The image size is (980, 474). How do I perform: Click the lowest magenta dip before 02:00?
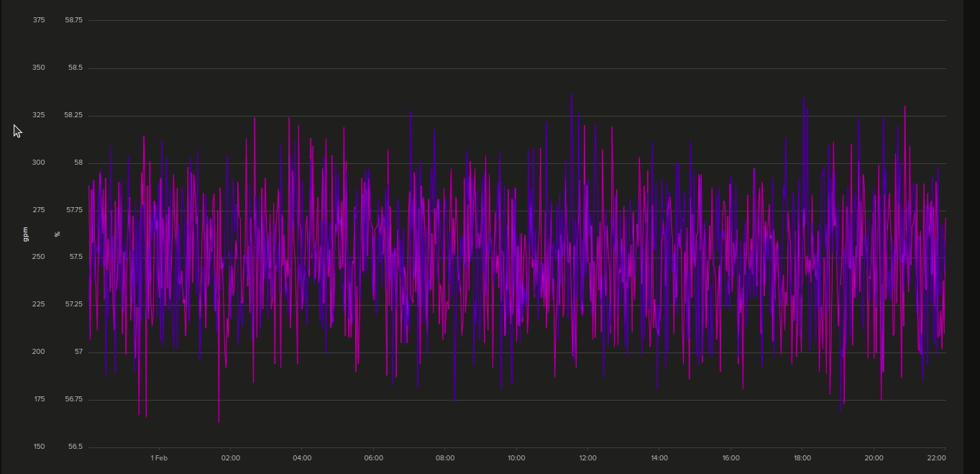[x=219, y=421]
